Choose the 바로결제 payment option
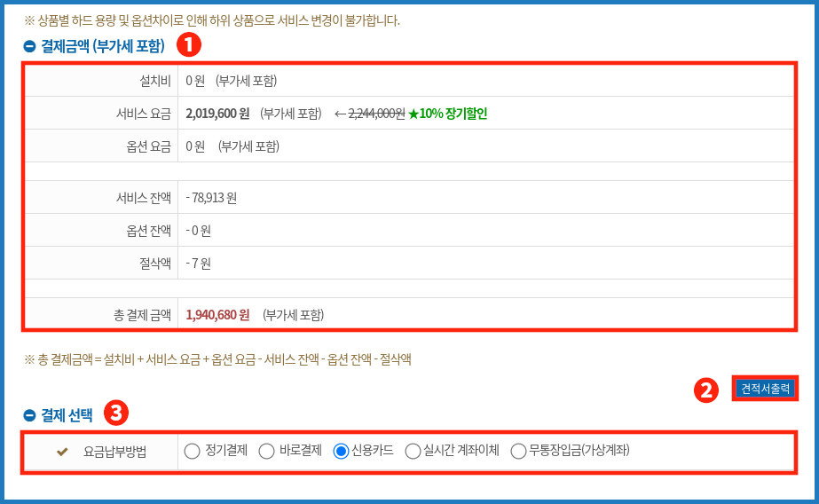The height and width of the screenshot is (504, 819). pyautogui.click(x=266, y=452)
